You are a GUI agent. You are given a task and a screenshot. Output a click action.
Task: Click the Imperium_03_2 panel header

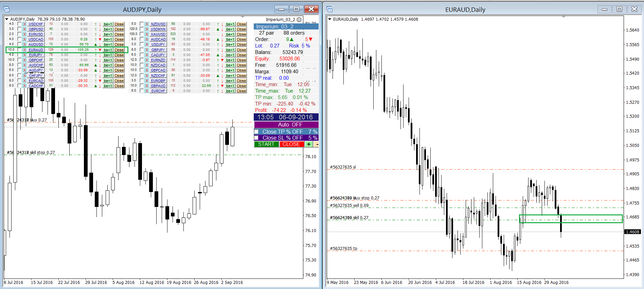(286, 26)
